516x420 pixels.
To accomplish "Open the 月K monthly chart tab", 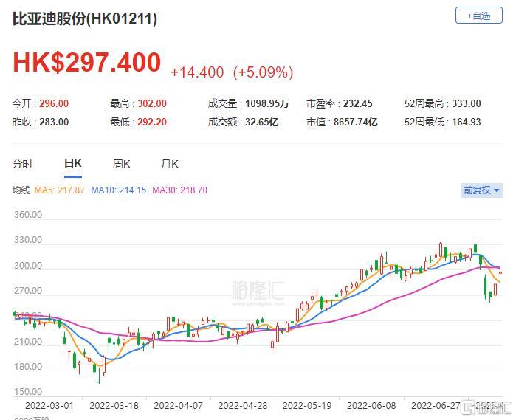I will pos(170,164).
